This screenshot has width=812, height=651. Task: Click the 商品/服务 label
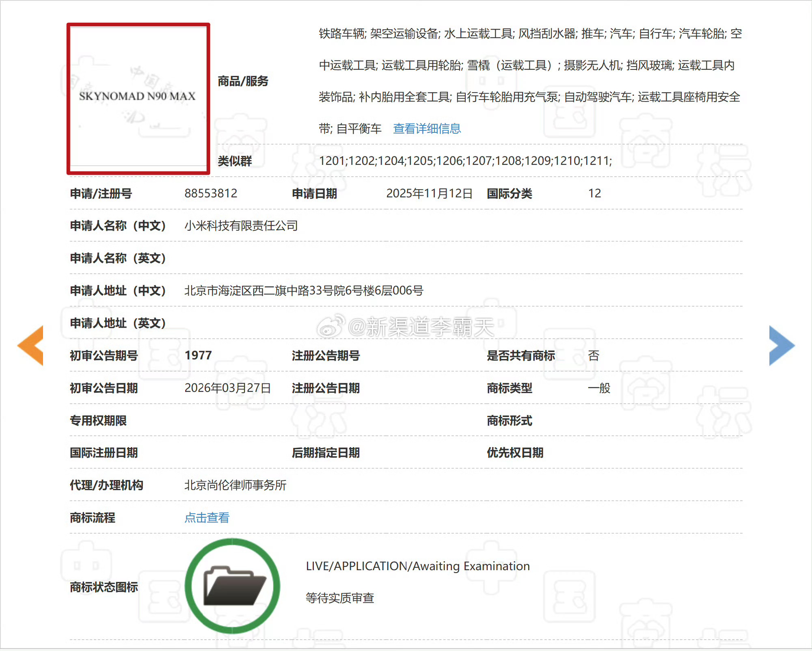tap(243, 81)
